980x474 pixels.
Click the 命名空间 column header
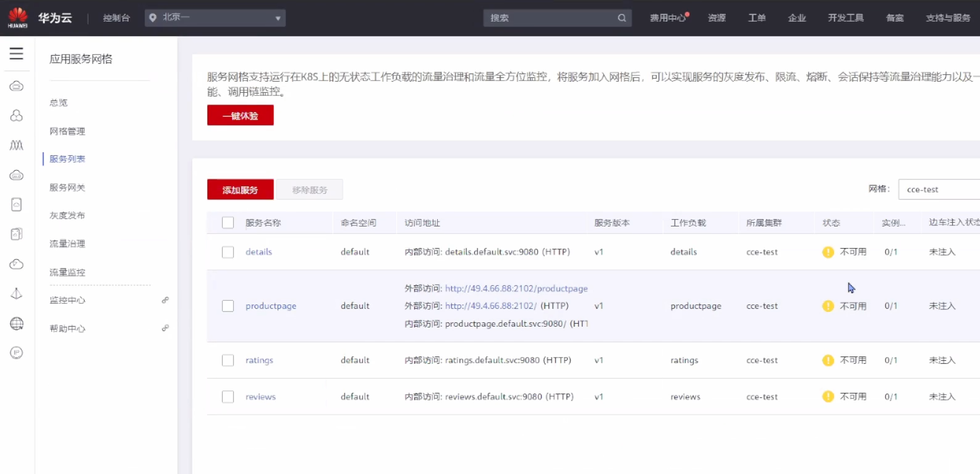[359, 223]
